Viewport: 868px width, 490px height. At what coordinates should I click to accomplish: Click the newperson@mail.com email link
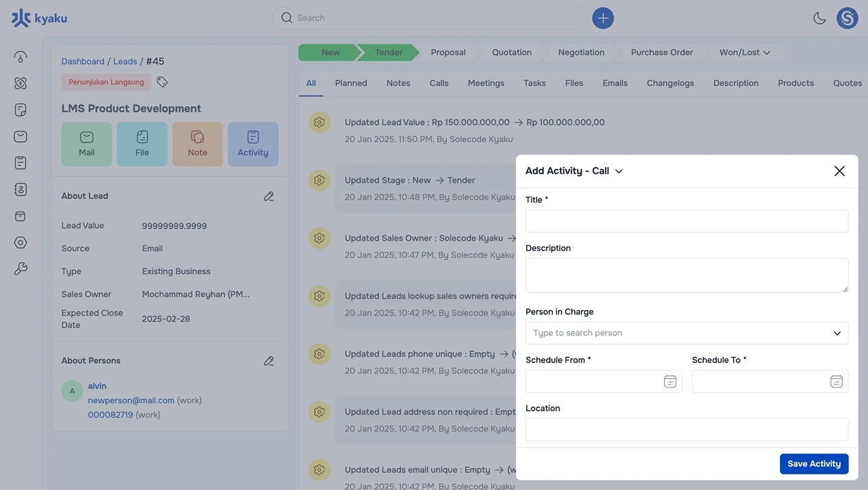pos(131,400)
